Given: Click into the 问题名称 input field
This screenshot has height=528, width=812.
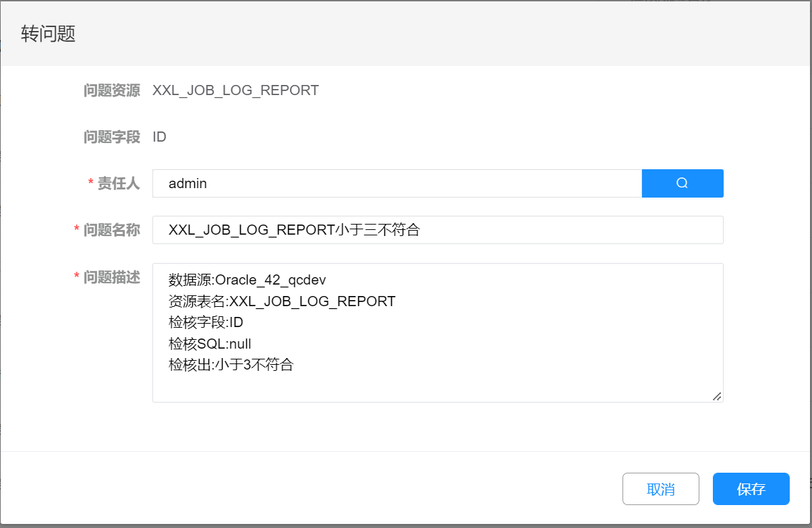Looking at the screenshot, I should [437, 230].
